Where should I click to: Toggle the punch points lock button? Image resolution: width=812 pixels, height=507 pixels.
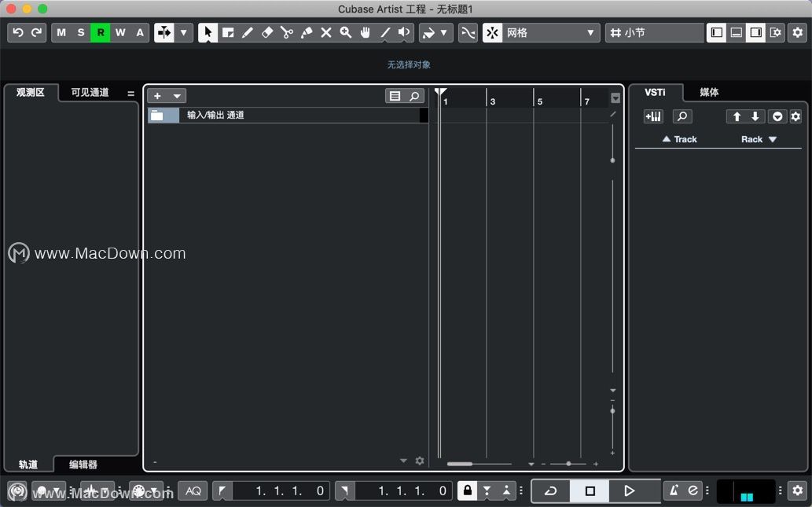pos(468,490)
